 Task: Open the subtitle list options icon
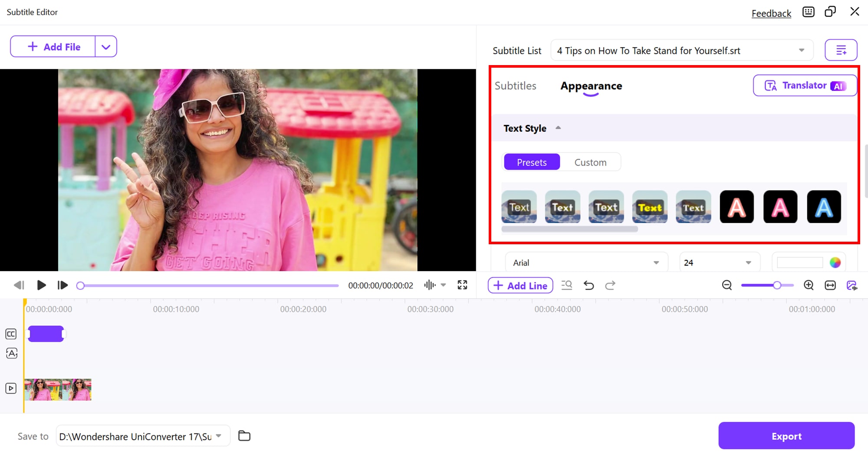click(841, 50)
